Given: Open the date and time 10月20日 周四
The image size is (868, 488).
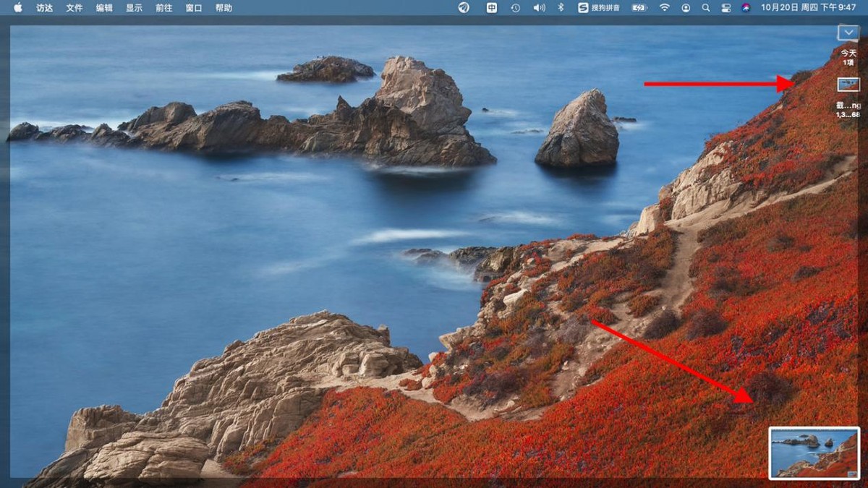Looking at the screenshot, I should [809, 7].
